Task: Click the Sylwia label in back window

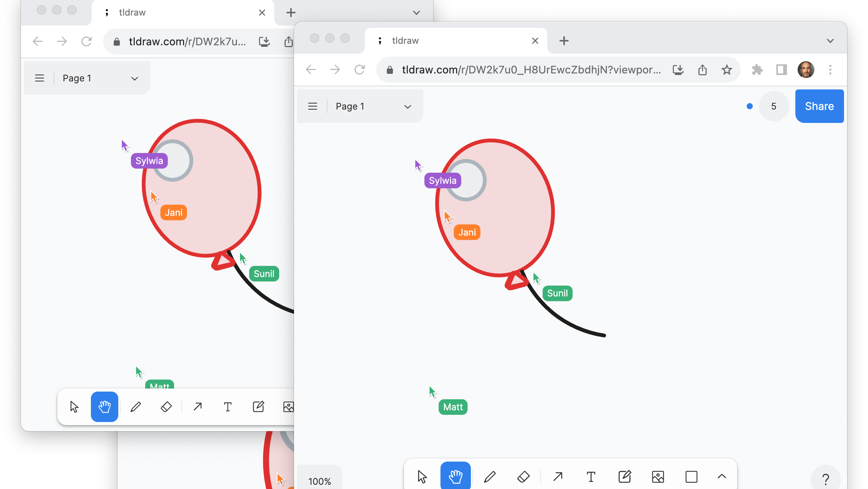Action: (149, 161)
